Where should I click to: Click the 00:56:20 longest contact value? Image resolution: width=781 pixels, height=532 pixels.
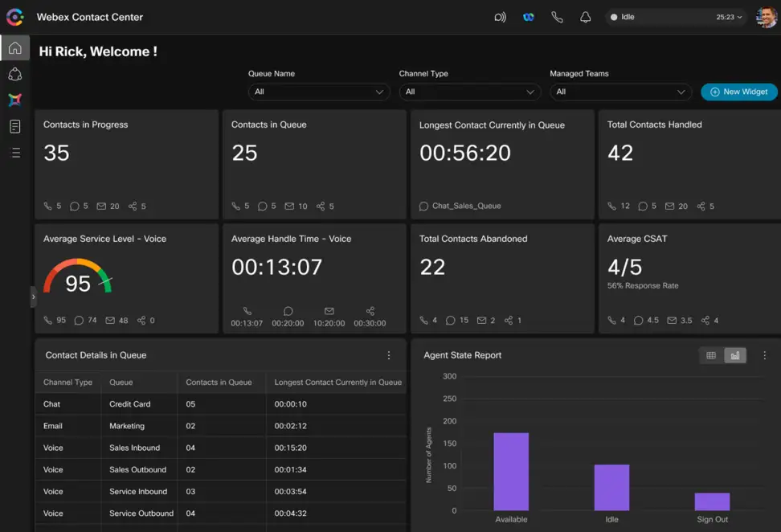465,153
